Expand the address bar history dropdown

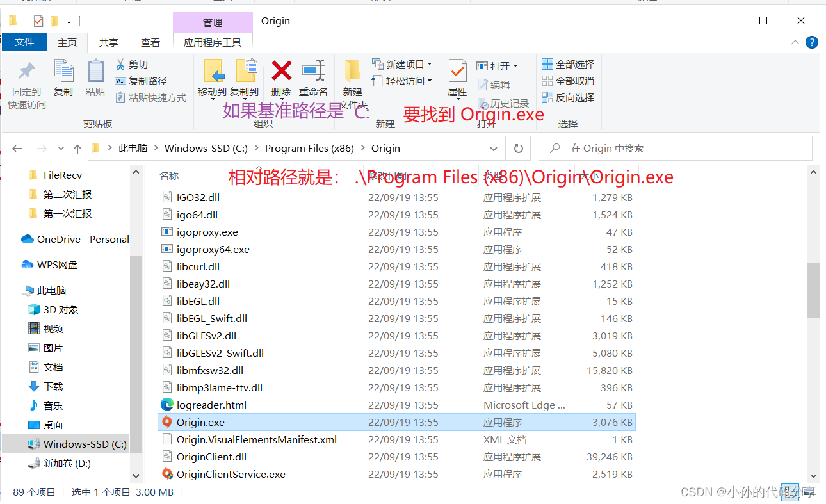493,148
